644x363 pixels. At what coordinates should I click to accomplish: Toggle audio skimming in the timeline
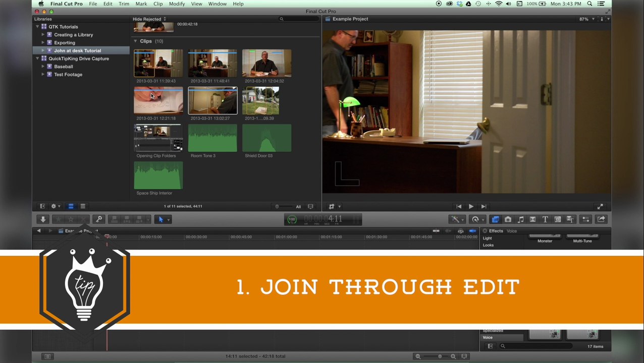pyautogui.click(x=448, y=231)
